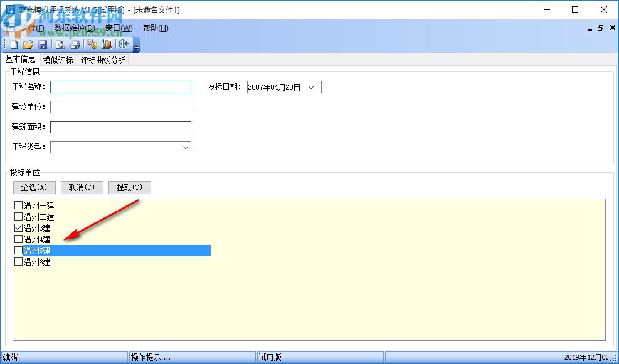Image resolution: width=619 pixels, height=364 pixels.
Task: Open print preview from the toolbar
Action: click(x=60, y=44)
